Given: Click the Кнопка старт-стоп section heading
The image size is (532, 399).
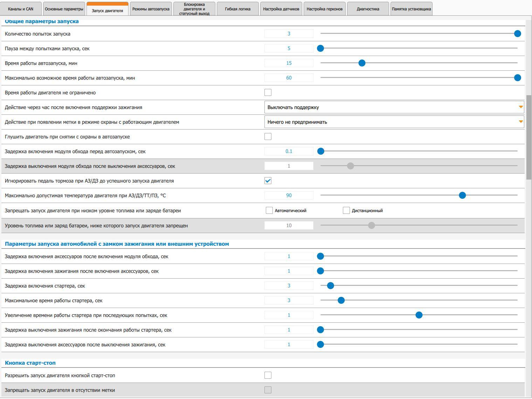Looking at the screenshot, I should click(30, 363).
